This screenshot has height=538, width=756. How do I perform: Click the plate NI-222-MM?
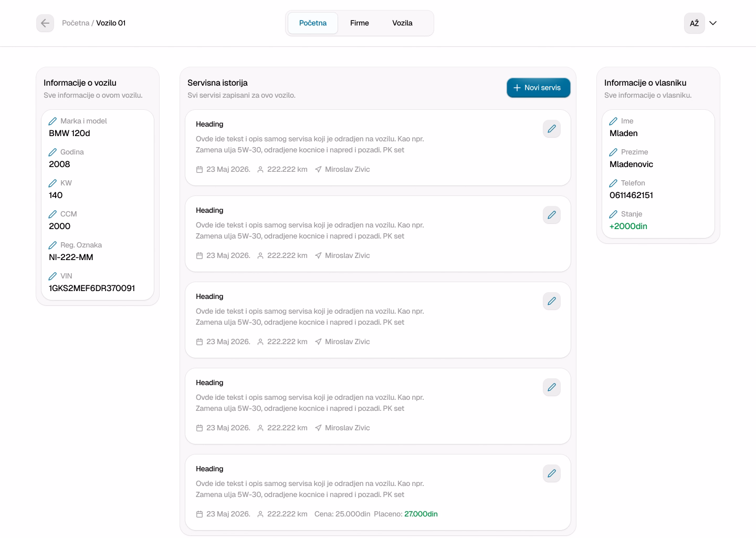(71, 257)
